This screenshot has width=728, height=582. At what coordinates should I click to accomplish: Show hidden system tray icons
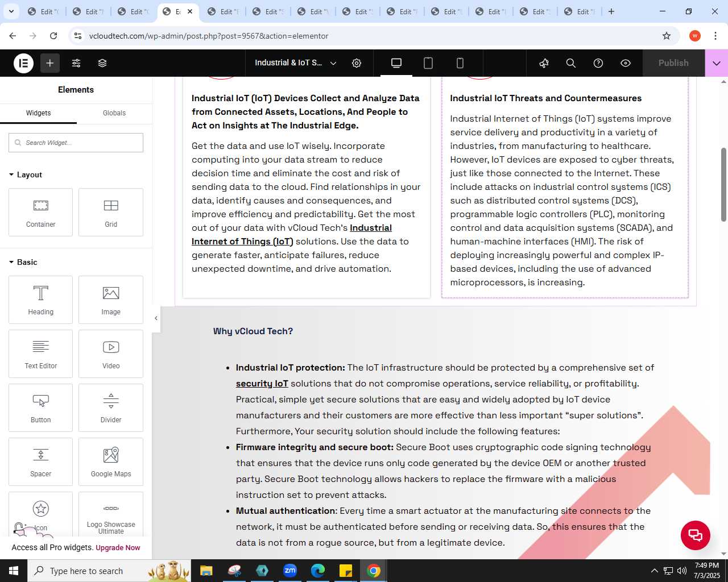[654, 571]
